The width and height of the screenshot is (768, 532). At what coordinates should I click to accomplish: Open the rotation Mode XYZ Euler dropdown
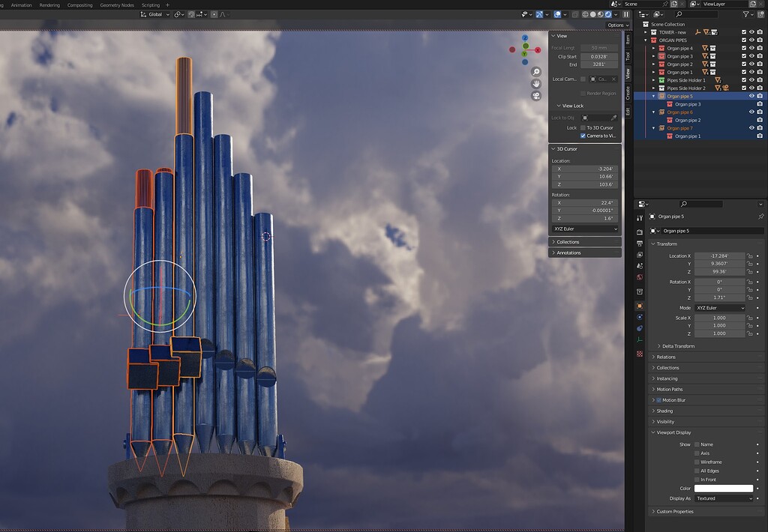(x=719, y=308)
